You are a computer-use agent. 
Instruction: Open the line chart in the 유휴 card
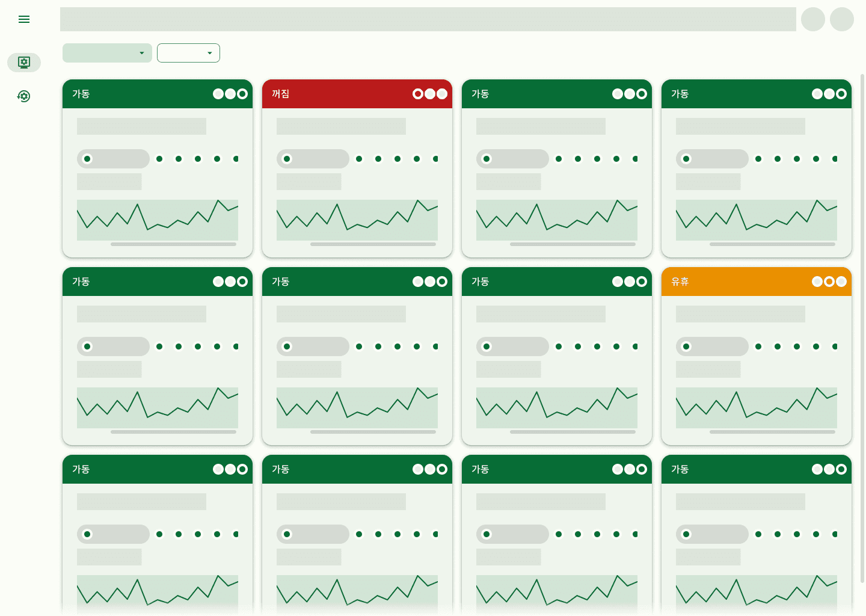coord(757,408)
